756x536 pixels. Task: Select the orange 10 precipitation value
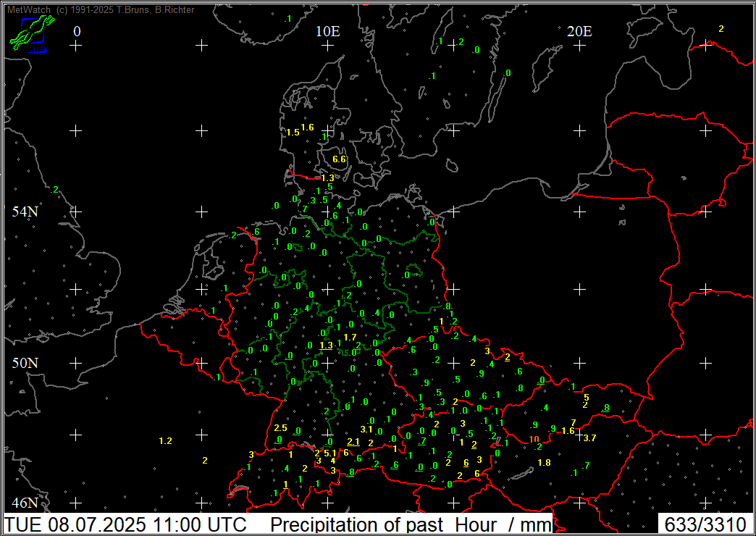(534, 438)
